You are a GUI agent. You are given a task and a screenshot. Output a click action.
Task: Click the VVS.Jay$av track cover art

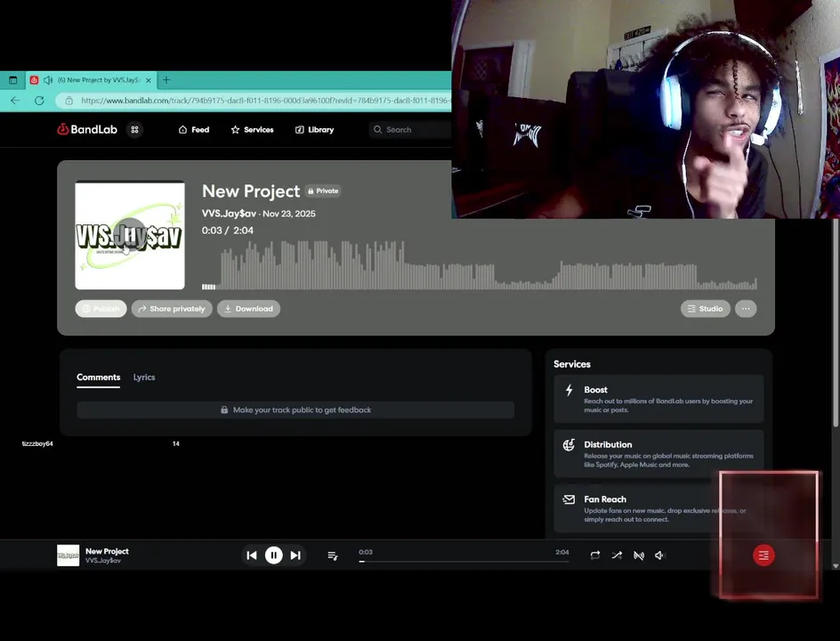(x=130, y=235)
